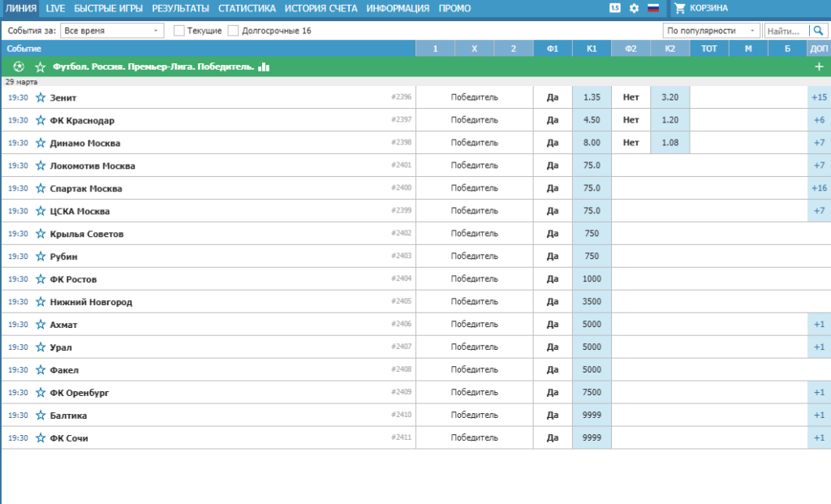Image resolution: width=831 pixels, height=504 pixels.
Task: Toggle the Долгосрочные 16 checkbox
Action: 233,31
